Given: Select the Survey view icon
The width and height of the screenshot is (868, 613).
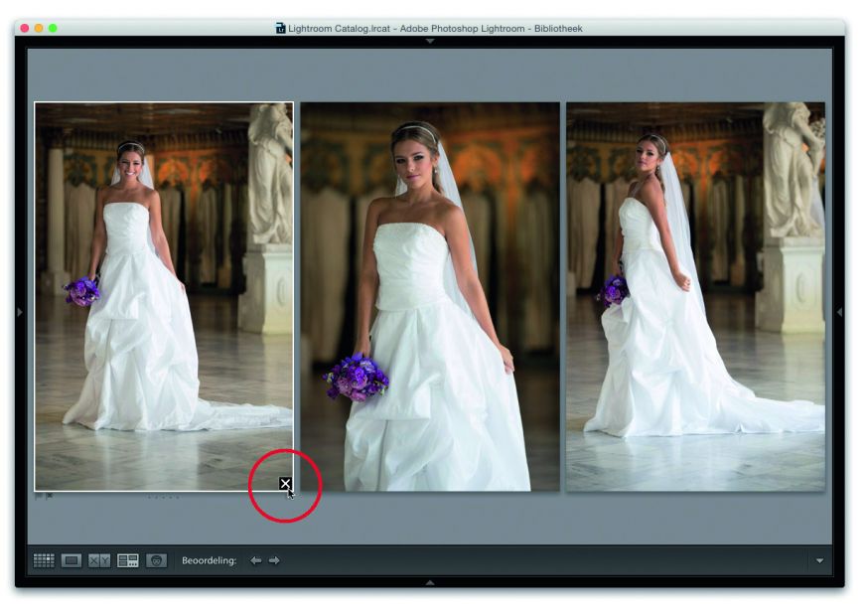Looking at the screenshot, I should coord(128,560).
